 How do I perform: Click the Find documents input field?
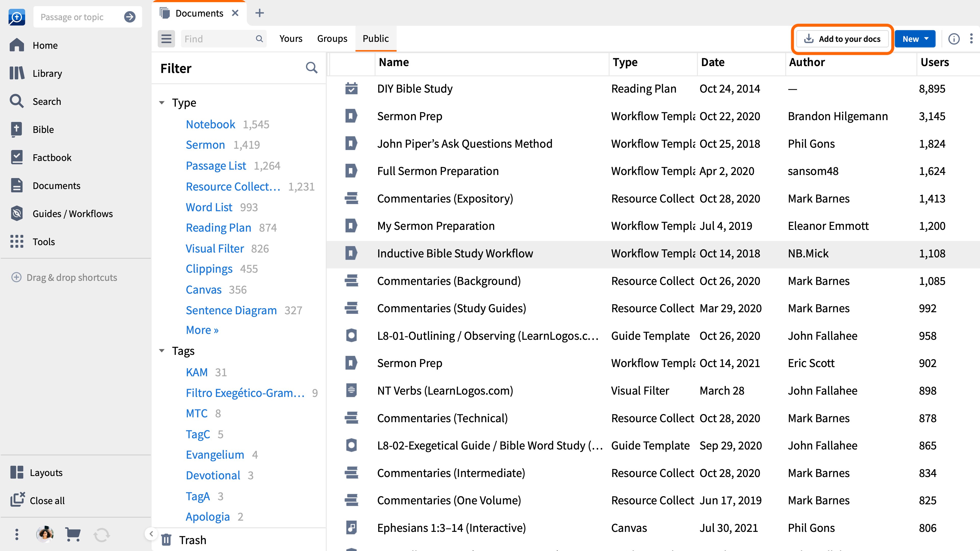click(x=223, y=39)
